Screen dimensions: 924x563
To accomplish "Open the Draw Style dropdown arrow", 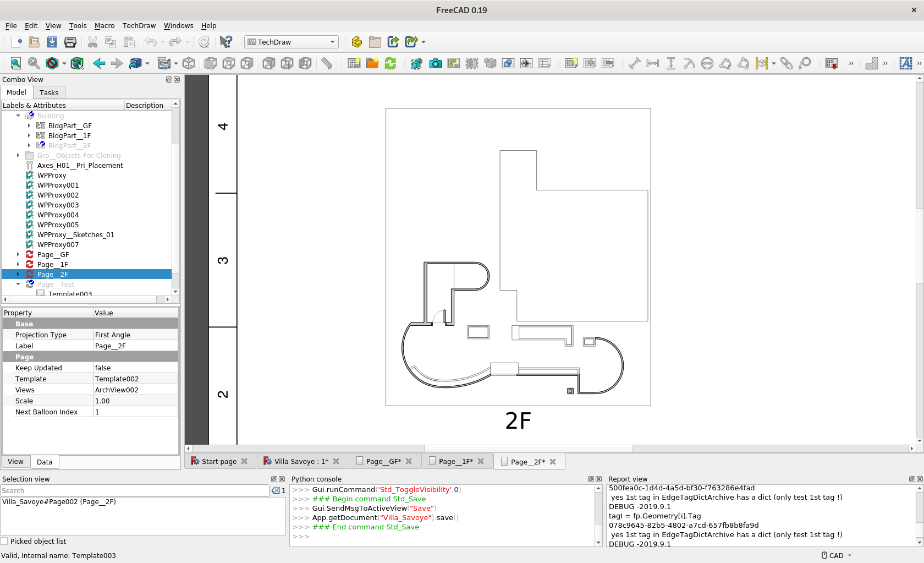I will (x=64, y=63).
